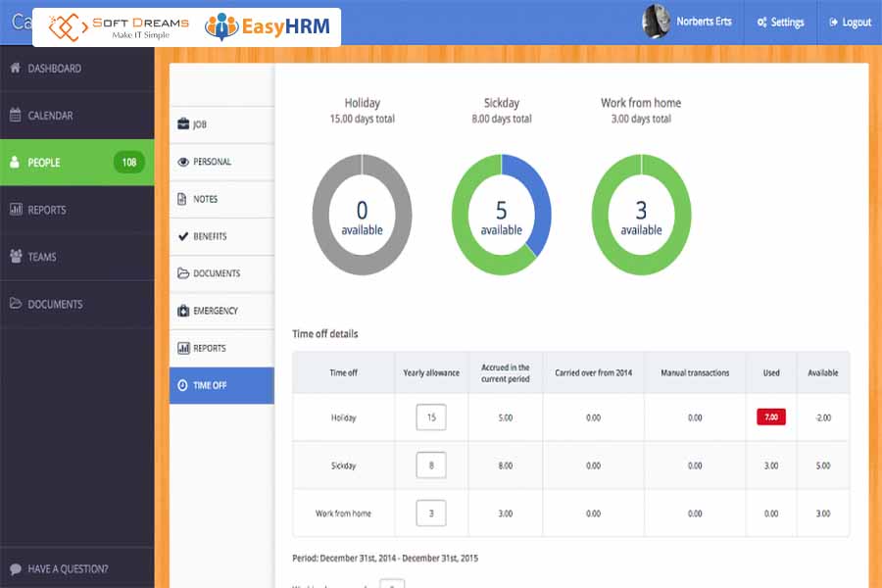The image size is (882, 588).
Task: Click the Sickday available value 5.00
Action: tap(823, 465)
